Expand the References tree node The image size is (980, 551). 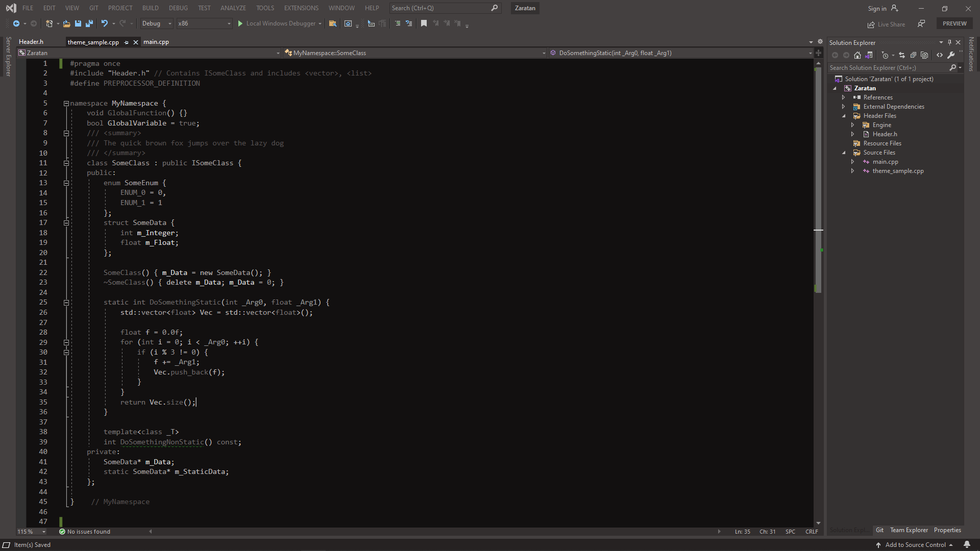843,97
